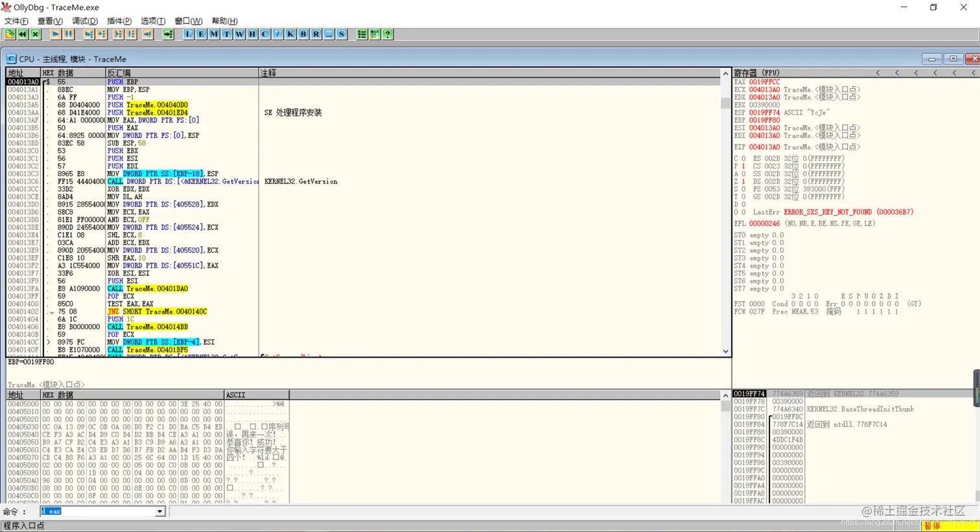The image size is (980, 532).
Task: Open the 插件(P) menu
Action: click(x=119, y=21)
